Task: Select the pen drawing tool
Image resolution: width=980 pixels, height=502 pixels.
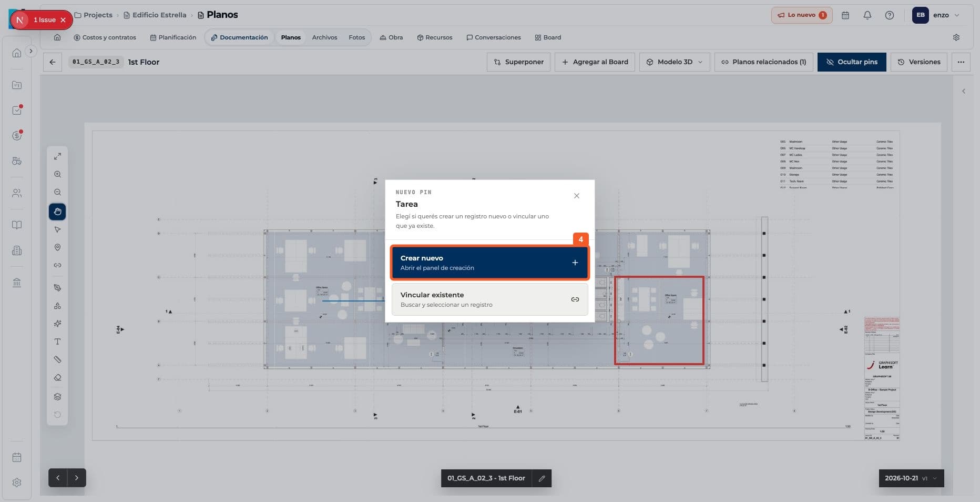Action: pyautogui.click(x=57, y=288)
